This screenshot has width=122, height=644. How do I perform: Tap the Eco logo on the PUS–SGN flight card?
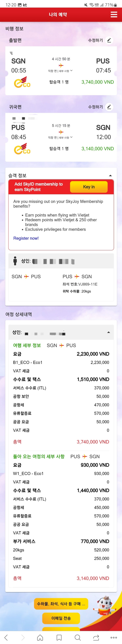22,149
